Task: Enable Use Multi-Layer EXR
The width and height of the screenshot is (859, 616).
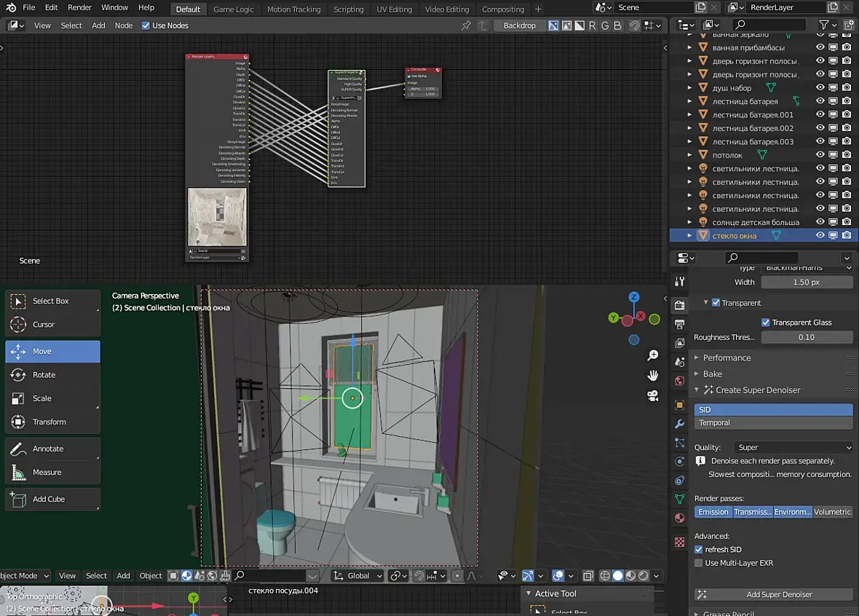Action: [699, 563]
